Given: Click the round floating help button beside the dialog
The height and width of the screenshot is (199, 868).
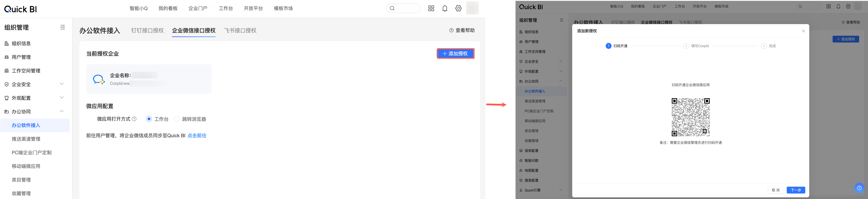Looking at the screenshot, I should pyautogui.click(x=859, y=188).
